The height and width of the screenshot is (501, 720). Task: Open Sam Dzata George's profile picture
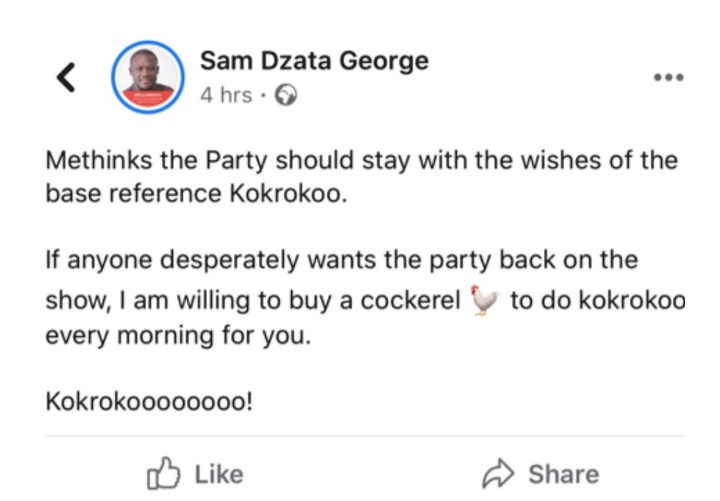(148, 77)
